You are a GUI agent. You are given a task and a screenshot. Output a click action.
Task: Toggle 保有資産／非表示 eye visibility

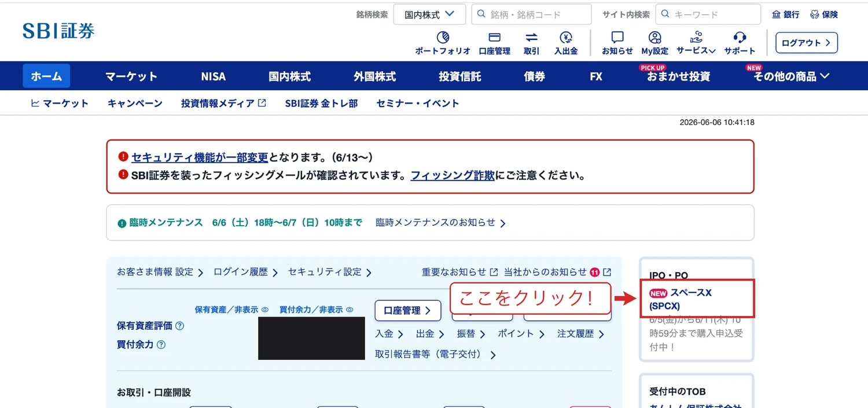264,310
